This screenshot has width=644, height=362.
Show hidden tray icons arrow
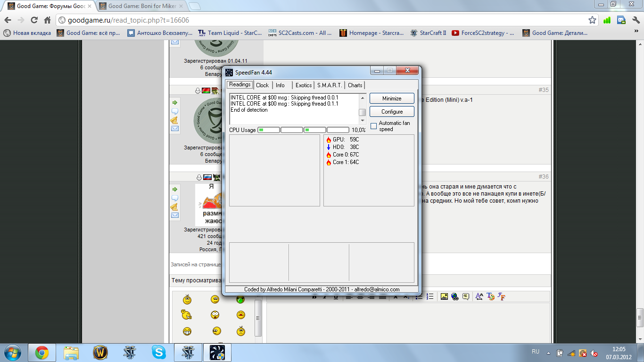tap(549, 353)
